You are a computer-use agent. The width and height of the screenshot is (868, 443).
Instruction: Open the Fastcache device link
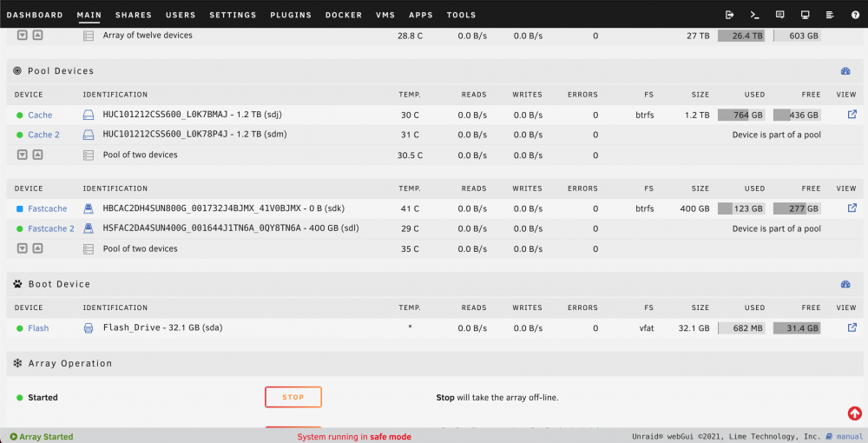pos(48,208)
